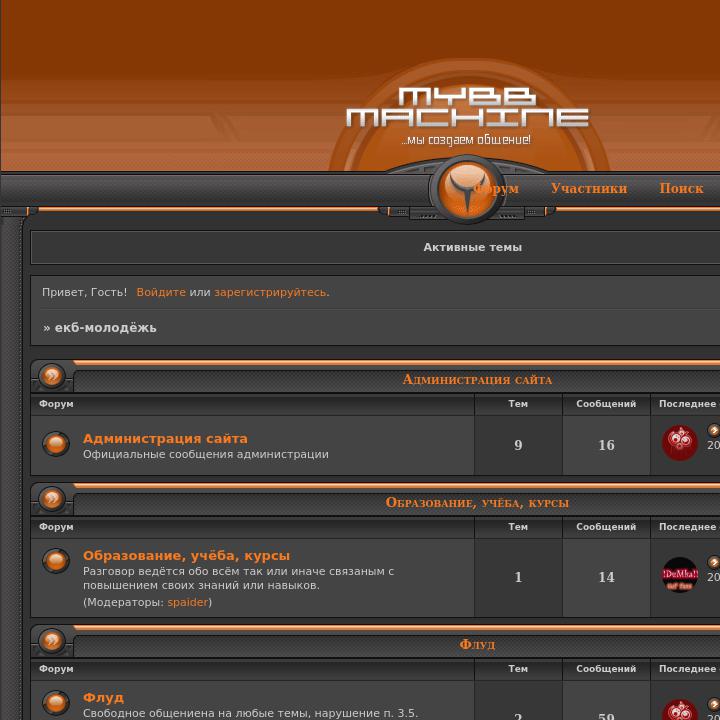Go to the last post arrow in the Образование row
720x720 pixels.
pos(714,562)
